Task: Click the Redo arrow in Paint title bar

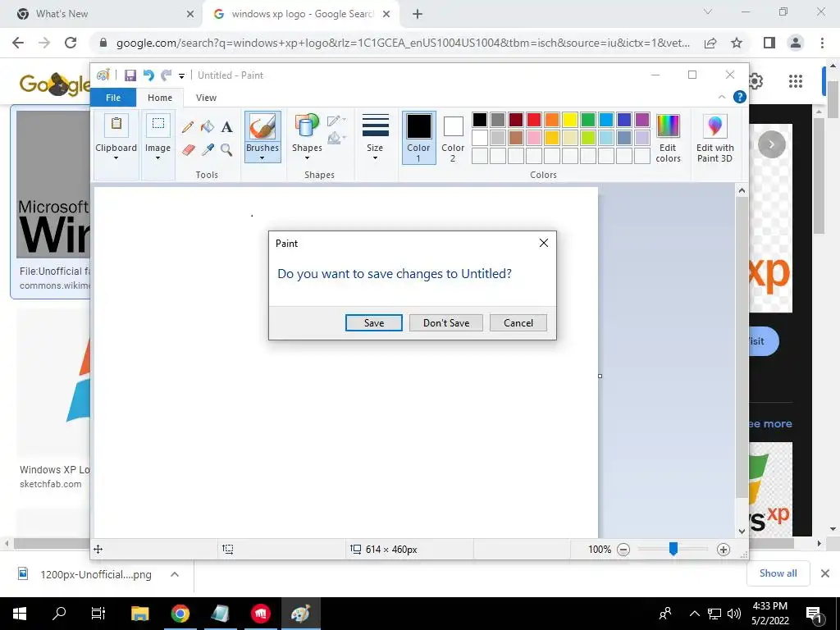Action: coord(167,75)
